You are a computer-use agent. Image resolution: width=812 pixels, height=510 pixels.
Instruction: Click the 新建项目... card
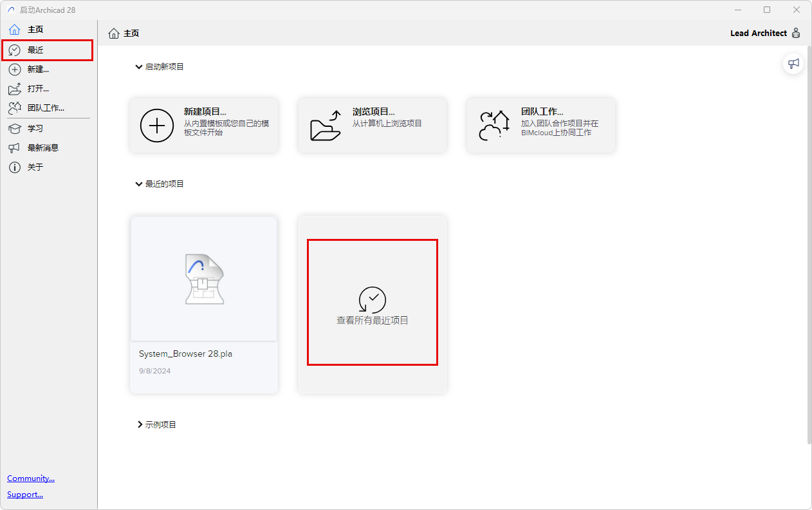(x=204, y=125)
